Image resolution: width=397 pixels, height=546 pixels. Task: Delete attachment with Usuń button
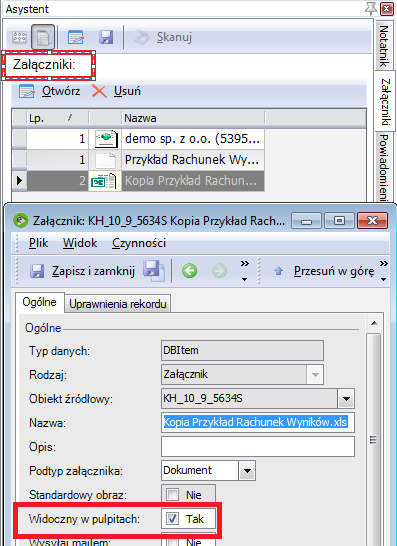[116, 91]
